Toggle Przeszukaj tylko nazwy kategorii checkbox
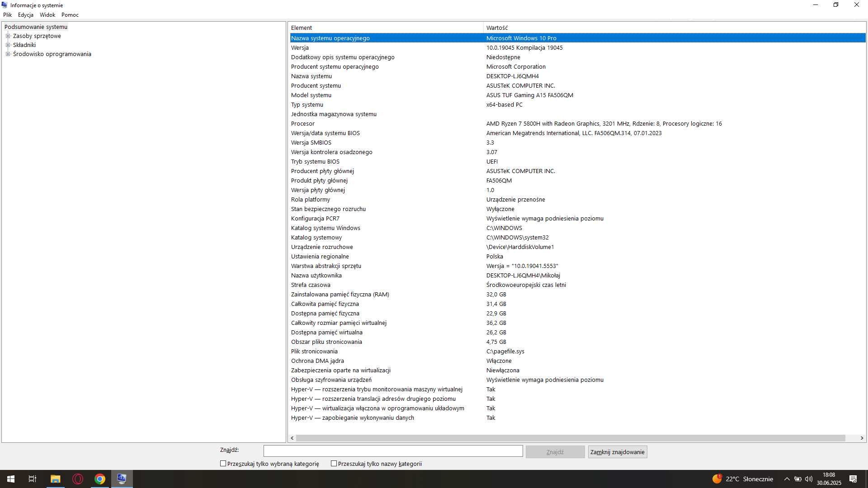Screen dimensions: 868x488 pos(334,464)
